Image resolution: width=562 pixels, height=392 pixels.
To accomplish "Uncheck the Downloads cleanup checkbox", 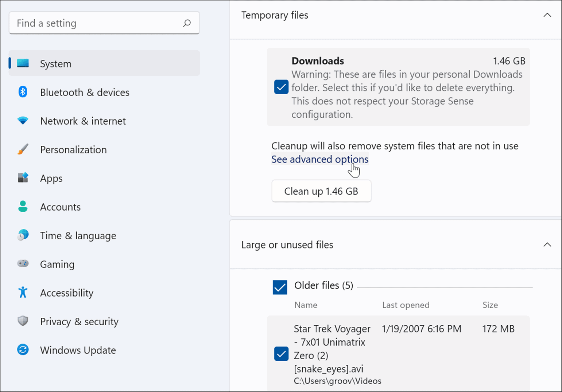I will coord(281,87).
